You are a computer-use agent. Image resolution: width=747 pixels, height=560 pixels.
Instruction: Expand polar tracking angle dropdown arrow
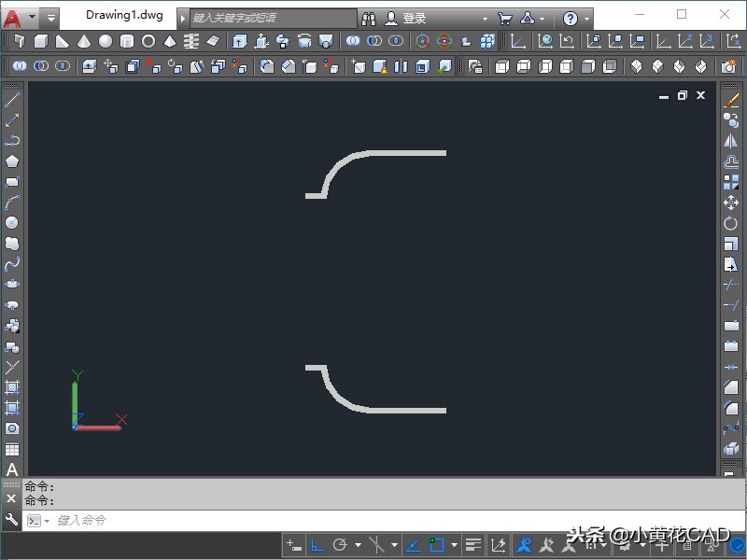pos(358,545)
